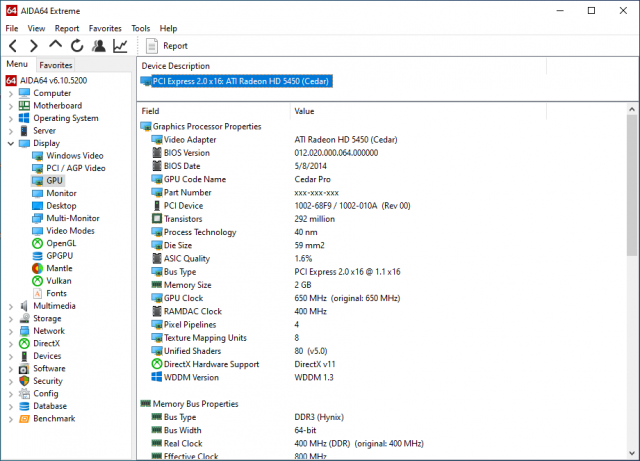Select the Fonts icon
The width and height of the screenshot is (640, 461).
pos(37,294)
